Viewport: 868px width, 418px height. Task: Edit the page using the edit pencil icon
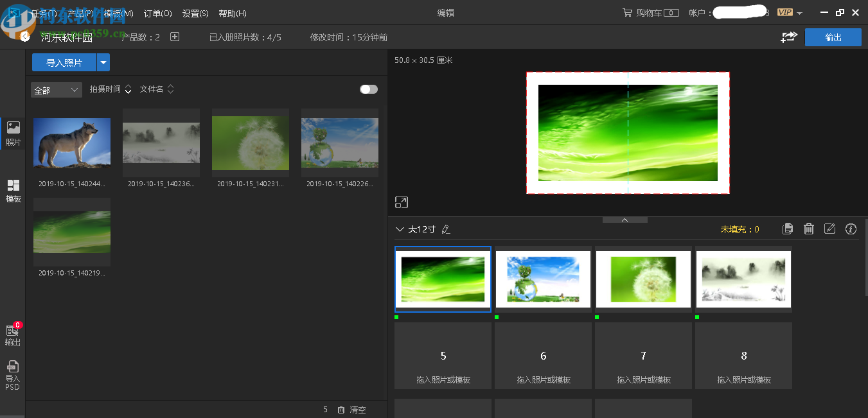829,229
